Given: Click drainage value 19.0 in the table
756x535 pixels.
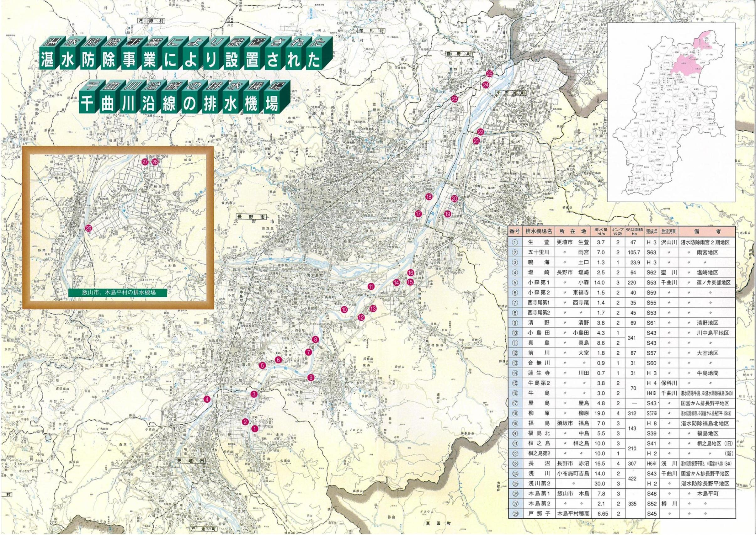Looking at the screenshot, I should 600,414.
